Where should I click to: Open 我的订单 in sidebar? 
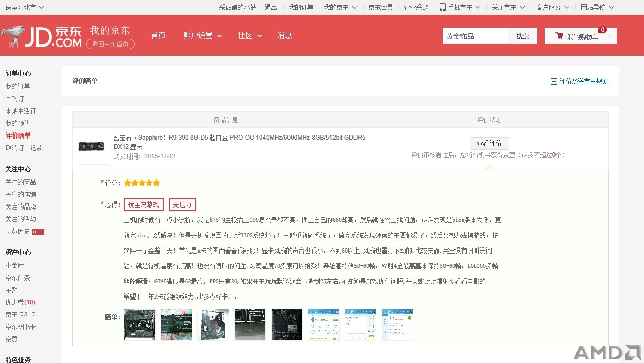coord(18,86)
